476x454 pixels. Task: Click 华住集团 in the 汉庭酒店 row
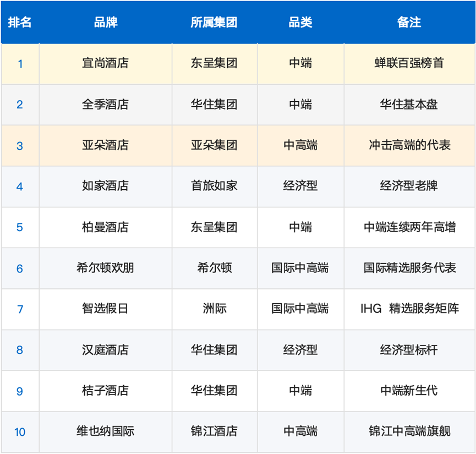[x=214, y=350]
